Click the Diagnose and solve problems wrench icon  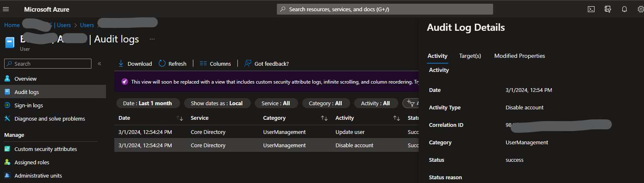7,119
